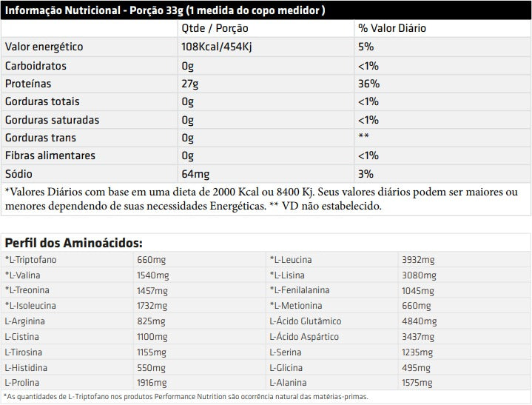Select the Carboidratos row label

[36, 65]
